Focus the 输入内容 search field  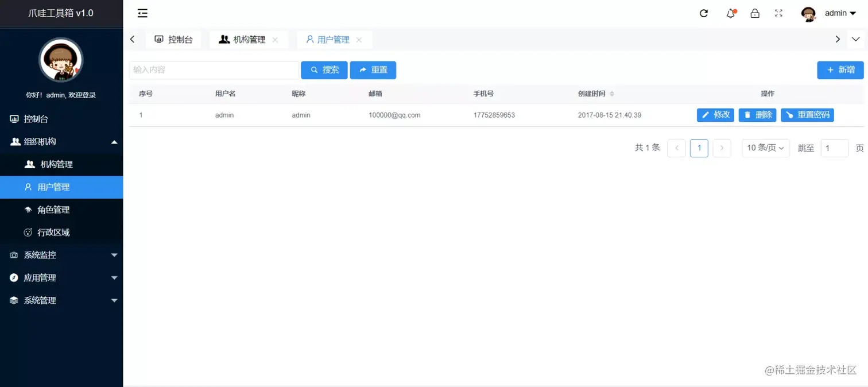click(214, 70)
